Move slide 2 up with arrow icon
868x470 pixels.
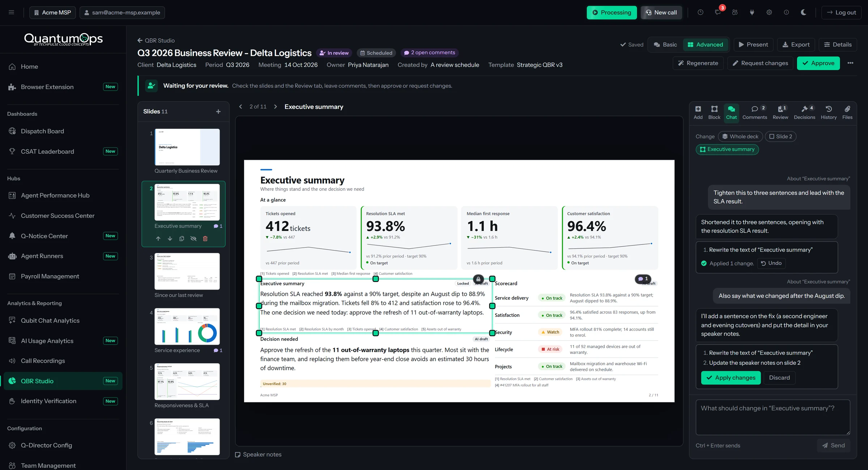pos(158,239)
